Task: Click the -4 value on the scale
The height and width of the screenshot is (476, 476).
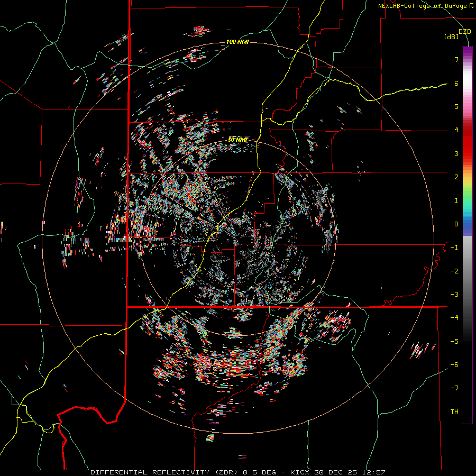Action: coord(454,318)
